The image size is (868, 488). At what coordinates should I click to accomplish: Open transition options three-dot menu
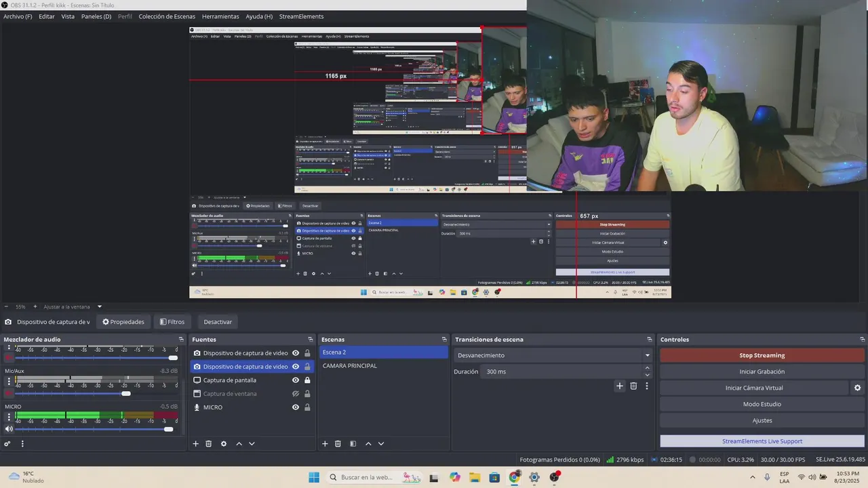click(x=647, y=386)
